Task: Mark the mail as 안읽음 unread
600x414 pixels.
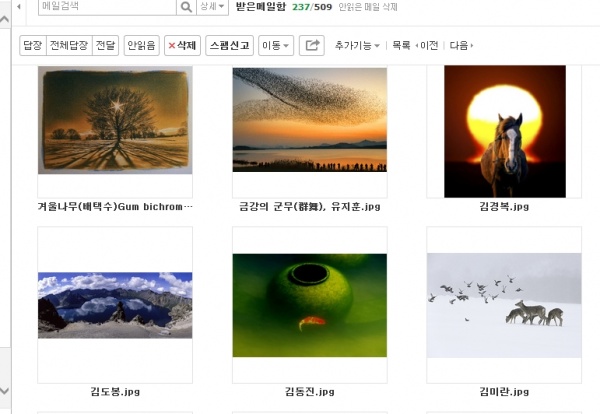Action: point(142,46)
